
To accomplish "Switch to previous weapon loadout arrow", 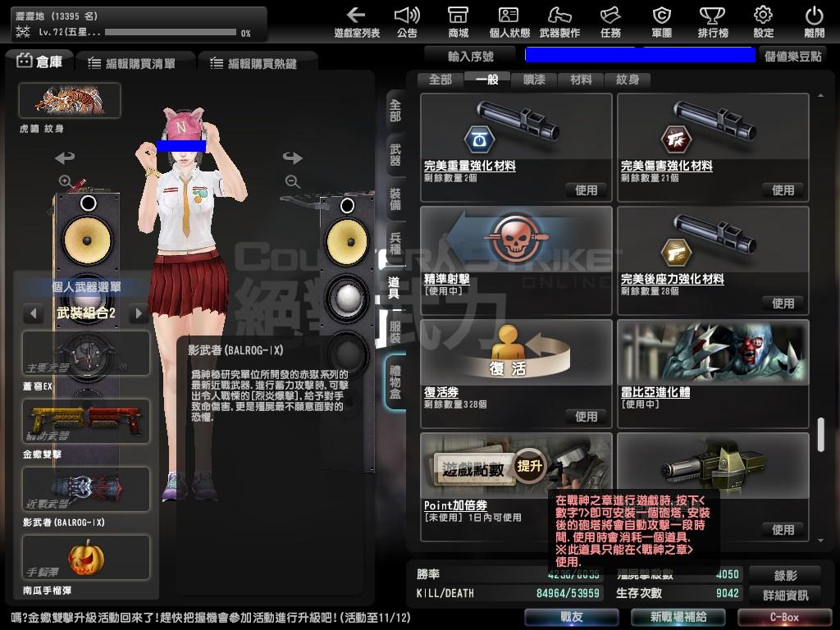I will pyautogui.click(x=33, y=313).
